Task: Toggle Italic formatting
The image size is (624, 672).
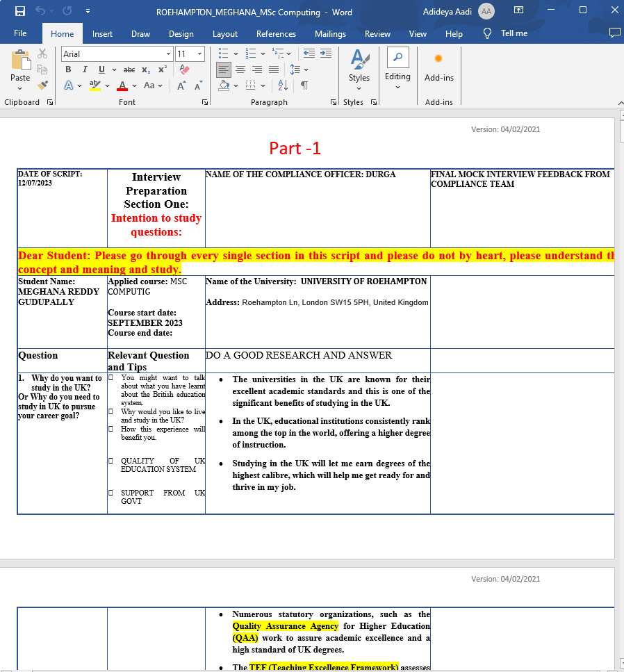Action: point(85,69)
